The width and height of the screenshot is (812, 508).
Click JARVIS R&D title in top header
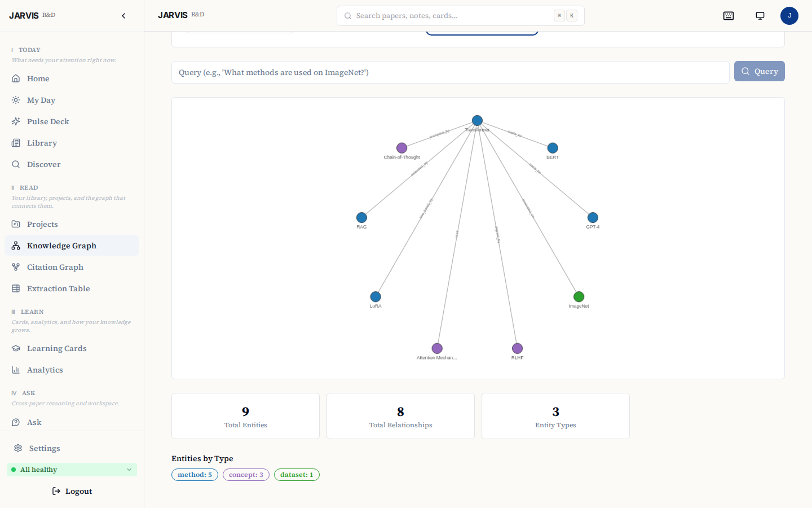point(181,15)
